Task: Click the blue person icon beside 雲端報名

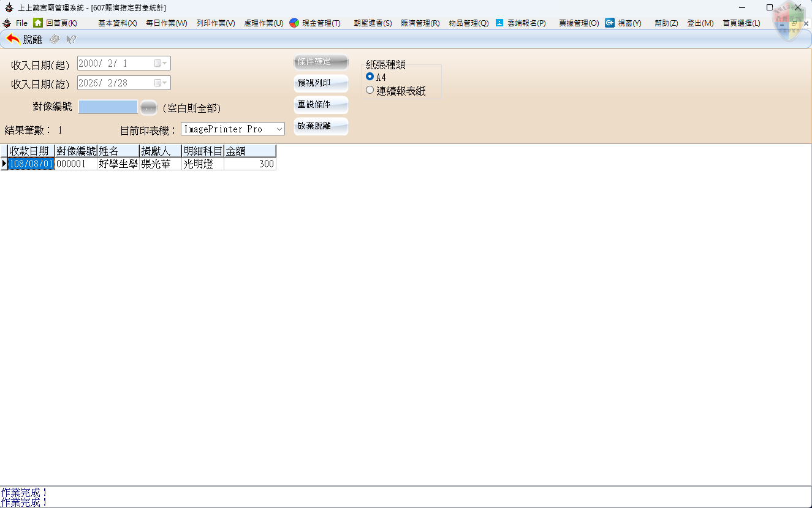Action: [x=499, y=23]
